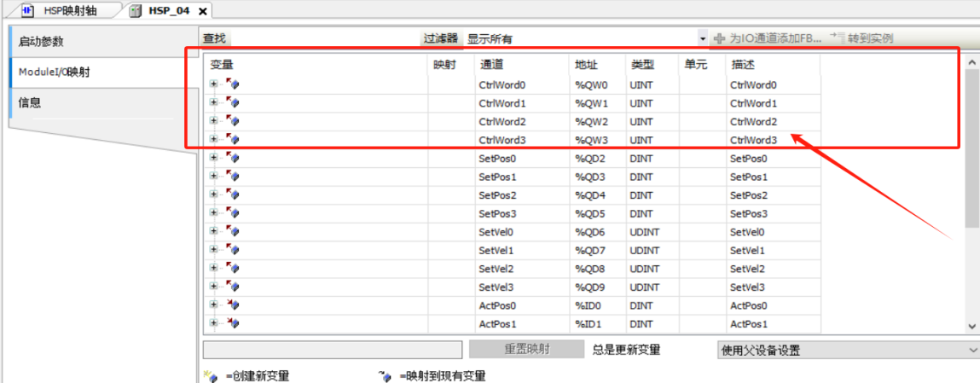Expand the SetVel3 variable row
The image size is (980, 383).
[x=214, y=286]
